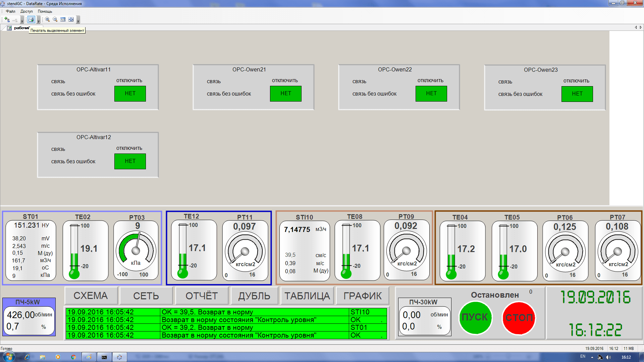Viewport: 644px width, 362px height.
Task: Click the add user icon in toolbar
Action: pos(7,19)
